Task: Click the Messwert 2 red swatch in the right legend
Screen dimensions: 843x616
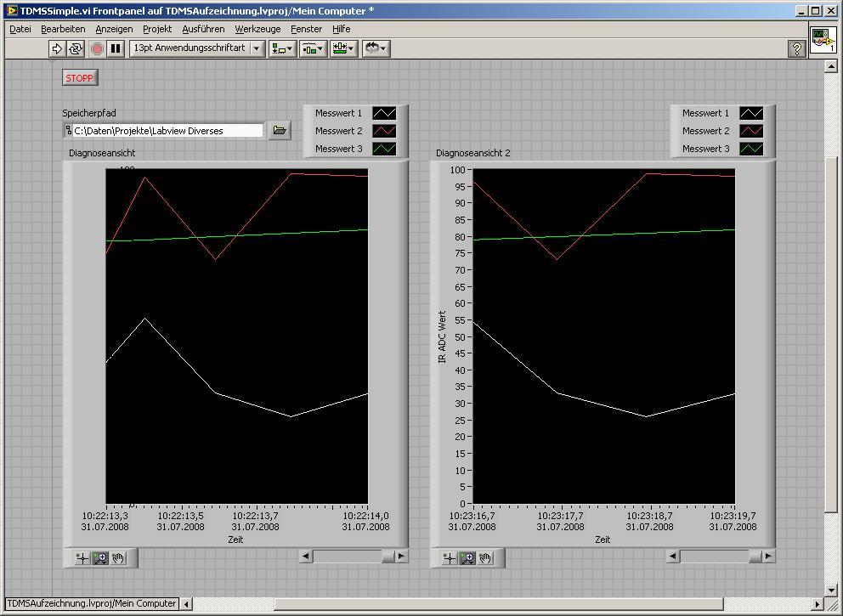Action: (x=751, y=131)
